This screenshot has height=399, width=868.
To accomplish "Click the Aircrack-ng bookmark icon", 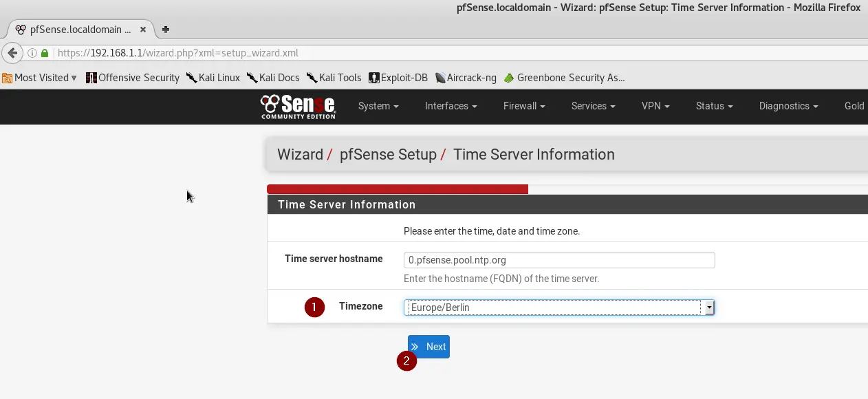I will pyautogui.click(x=440, y=78).
